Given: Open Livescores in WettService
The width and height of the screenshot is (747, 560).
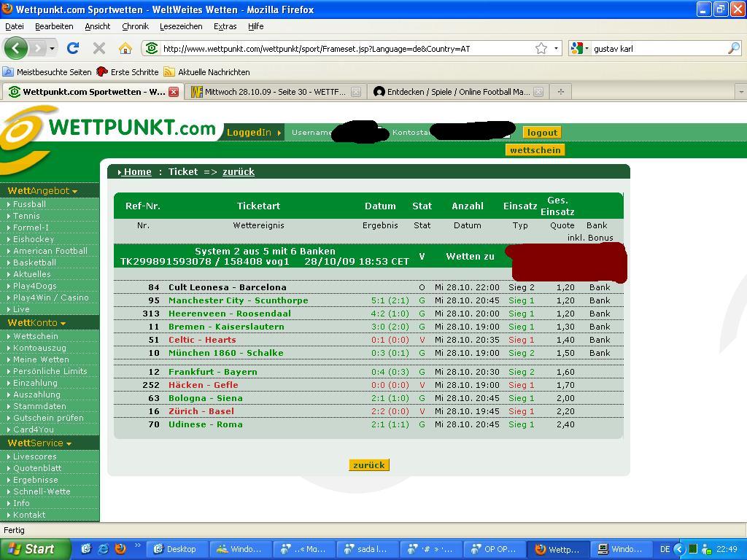Looking at the screenshot, I should (34, 456).
